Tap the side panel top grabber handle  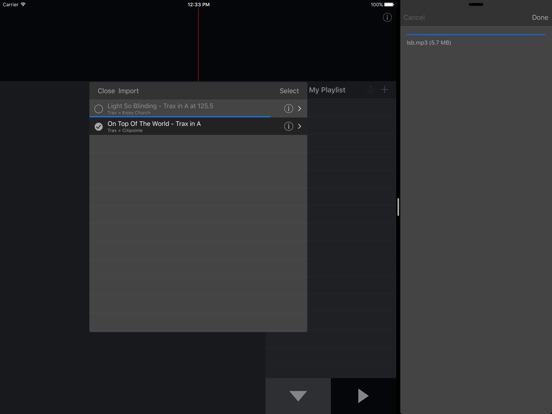click(476, 4)
